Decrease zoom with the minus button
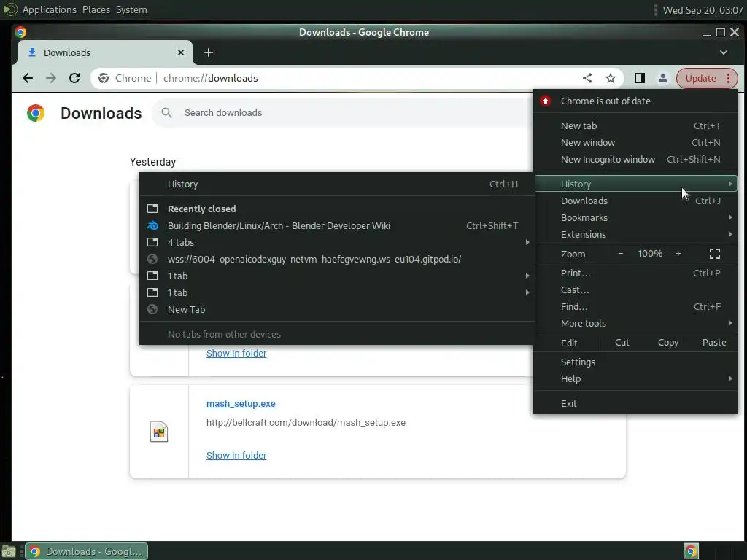 pyautogui.click(x=620, y=254)
